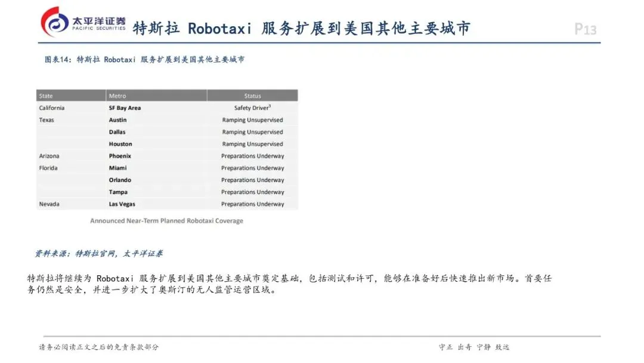Click Ramping Unsupervised in the Houston row
The image size is (644, 363).
(x=253, y=144)
